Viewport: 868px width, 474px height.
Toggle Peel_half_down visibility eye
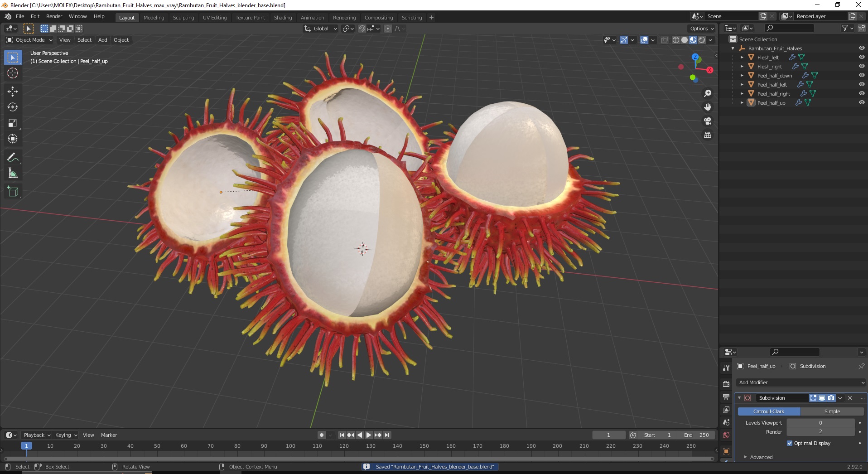coord(862,75)
